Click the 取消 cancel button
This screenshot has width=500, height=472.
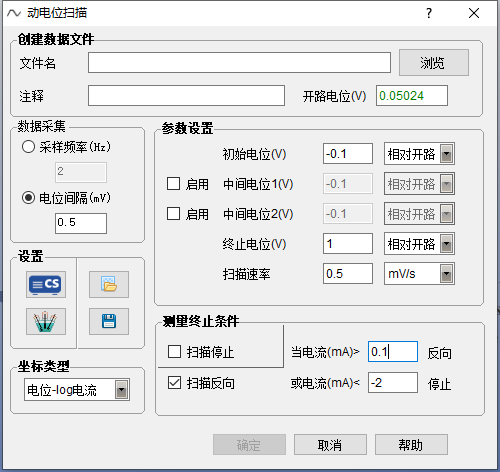click(x=330, y=445)
